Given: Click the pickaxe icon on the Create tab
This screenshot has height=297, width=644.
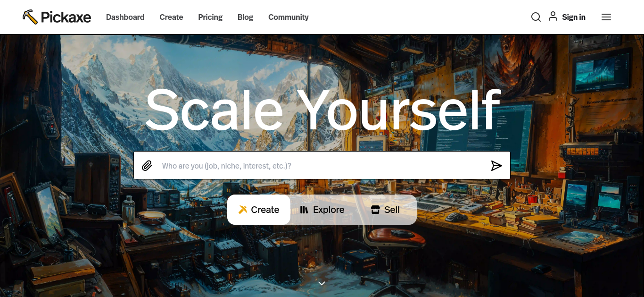Looking at the screenshot, I should [243, 210].
